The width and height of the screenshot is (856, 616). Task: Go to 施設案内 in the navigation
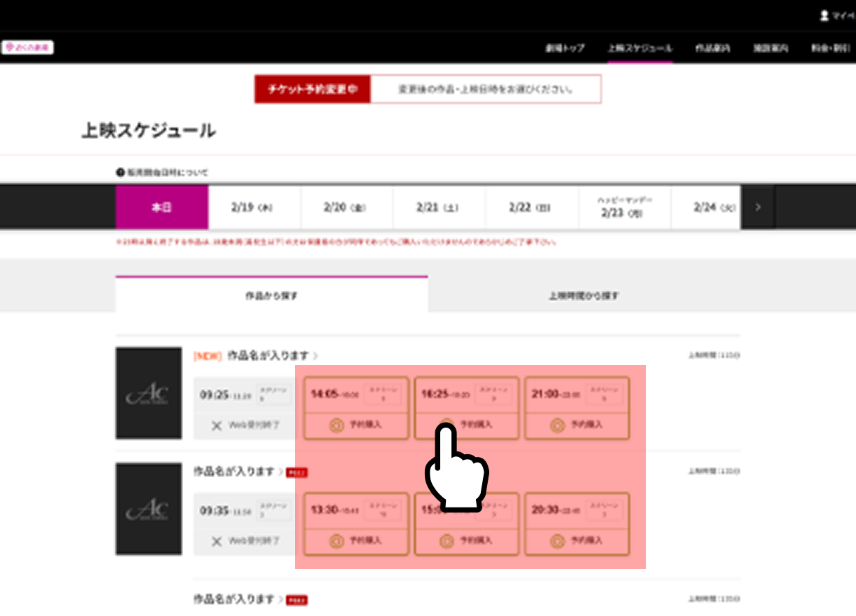[x=771, y=48]
